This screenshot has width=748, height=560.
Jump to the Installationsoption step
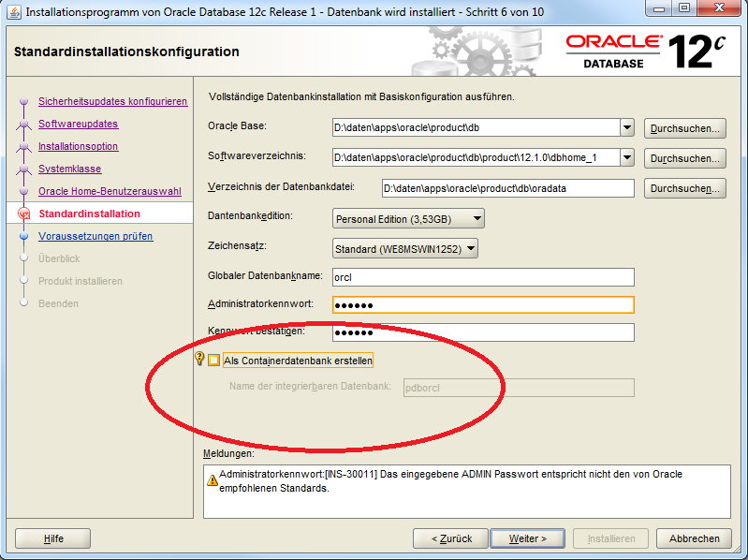tap(78, 146)
